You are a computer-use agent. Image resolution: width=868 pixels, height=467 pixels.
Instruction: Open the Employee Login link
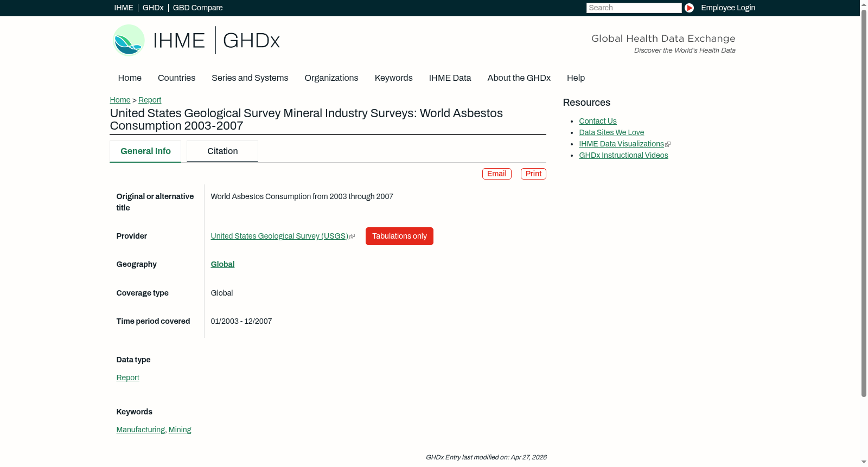tap(728, 8)
